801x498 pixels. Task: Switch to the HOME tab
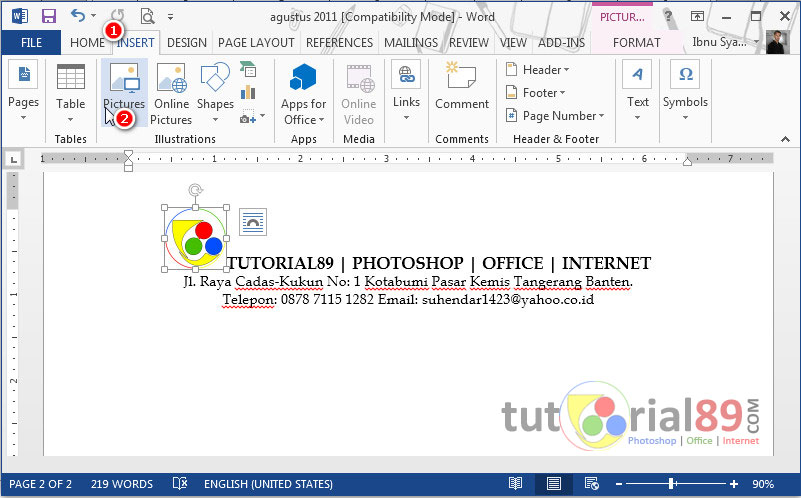pyautogui.click(x=87, y=43)
